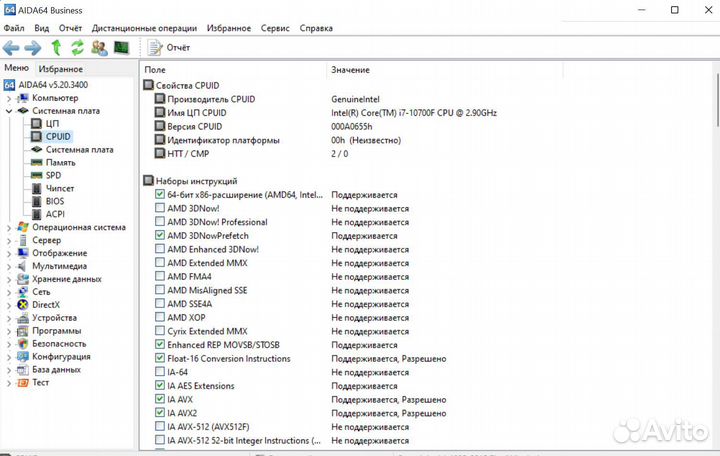Click the Безопасность shield icon
The height and width of the screenshot is (456, 720).
23,343
